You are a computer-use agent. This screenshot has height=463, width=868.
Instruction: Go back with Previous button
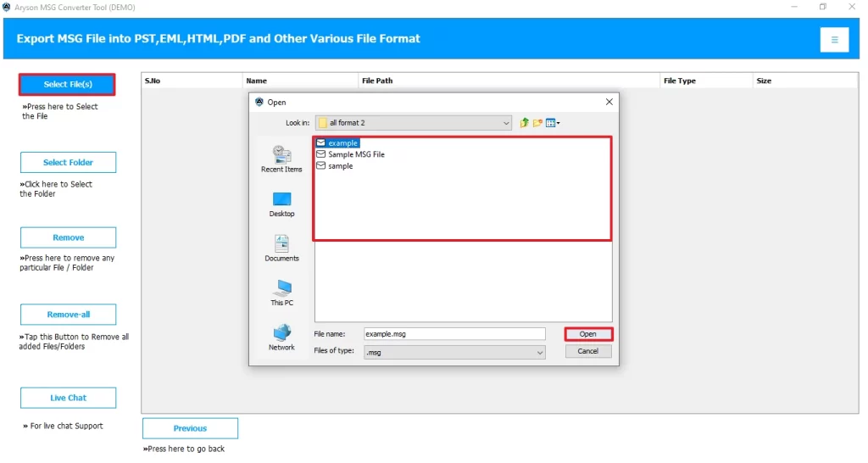190,428
